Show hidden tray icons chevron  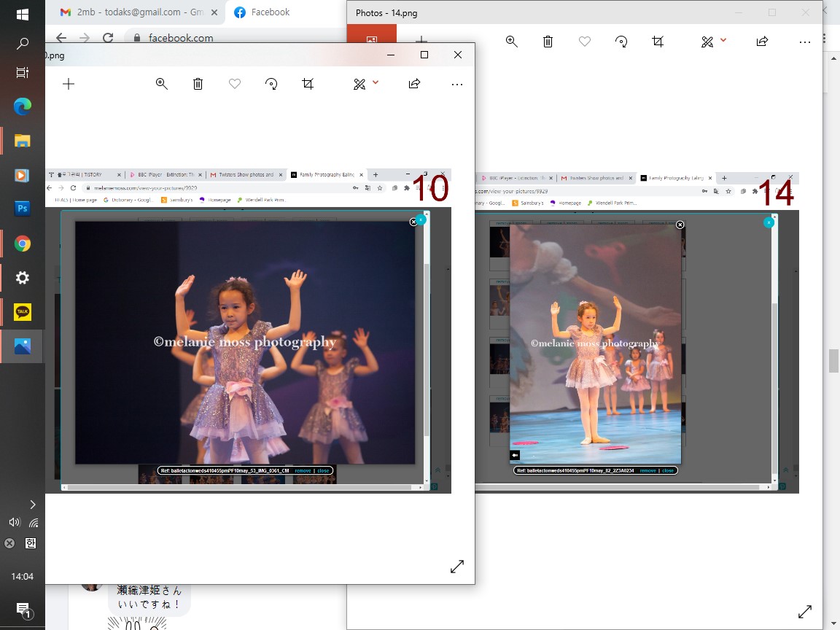point(32,504)
